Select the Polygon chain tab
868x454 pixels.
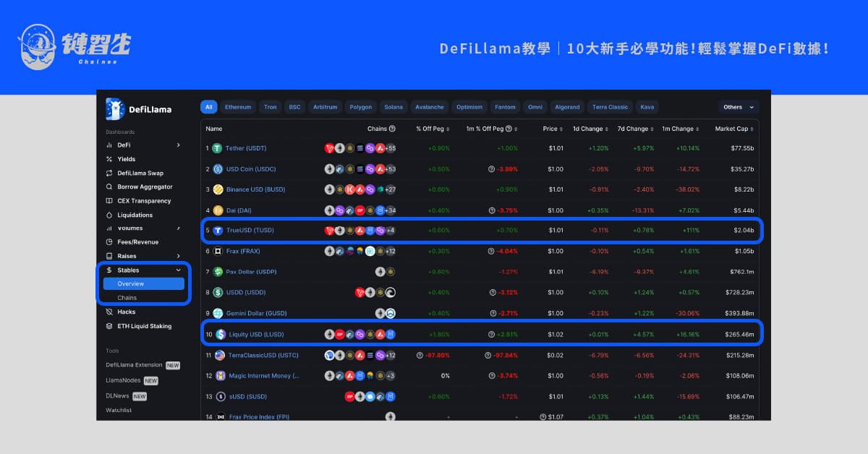(360, 107)
